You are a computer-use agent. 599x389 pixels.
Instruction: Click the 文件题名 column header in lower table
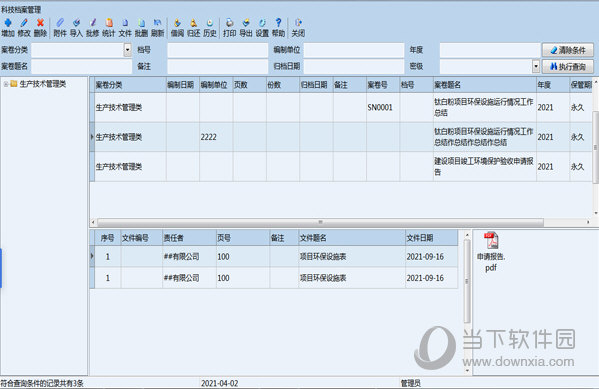(x=352, y=238)
